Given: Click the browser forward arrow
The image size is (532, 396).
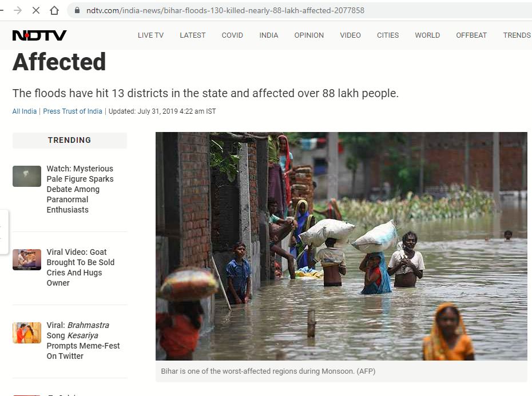Looking at the screenshot, I should point(18,10).
